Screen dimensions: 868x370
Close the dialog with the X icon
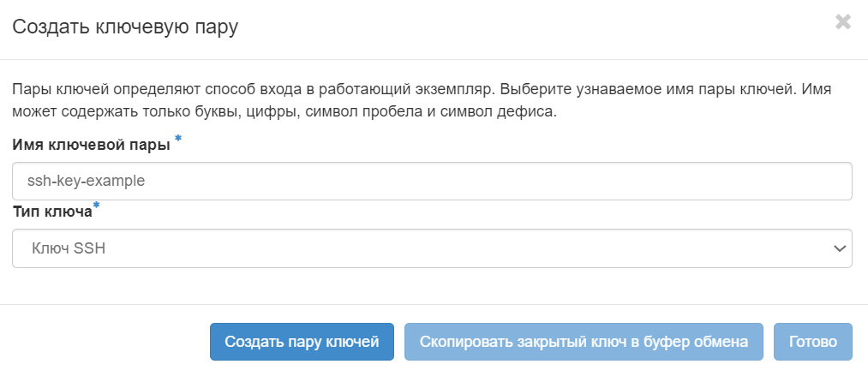(x=843, y=23)
